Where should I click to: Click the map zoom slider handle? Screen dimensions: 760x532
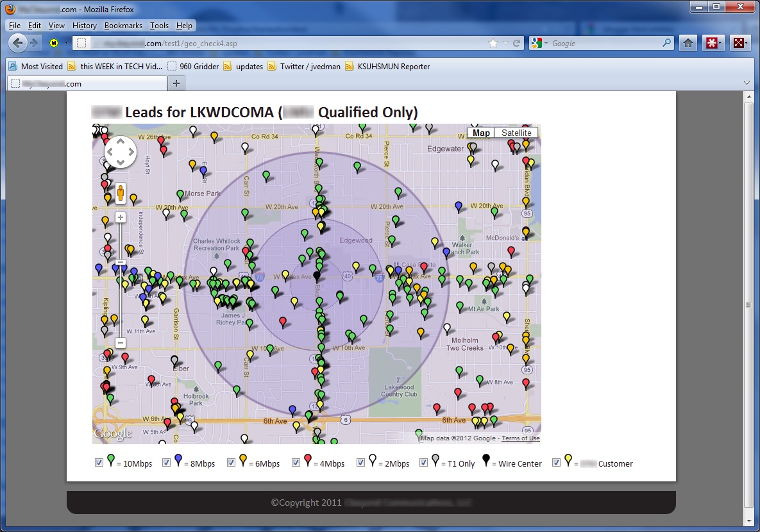[x=121, y=262]
